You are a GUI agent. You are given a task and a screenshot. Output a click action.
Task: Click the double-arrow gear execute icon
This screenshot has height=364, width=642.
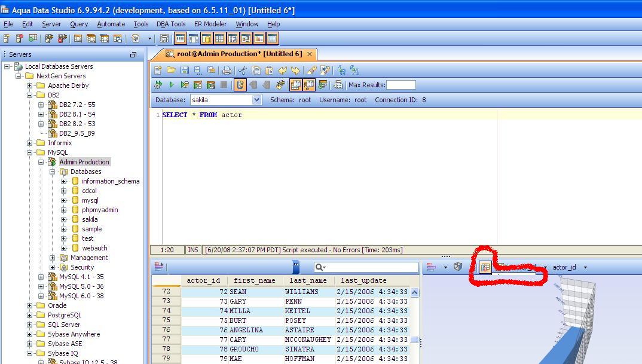158,85
